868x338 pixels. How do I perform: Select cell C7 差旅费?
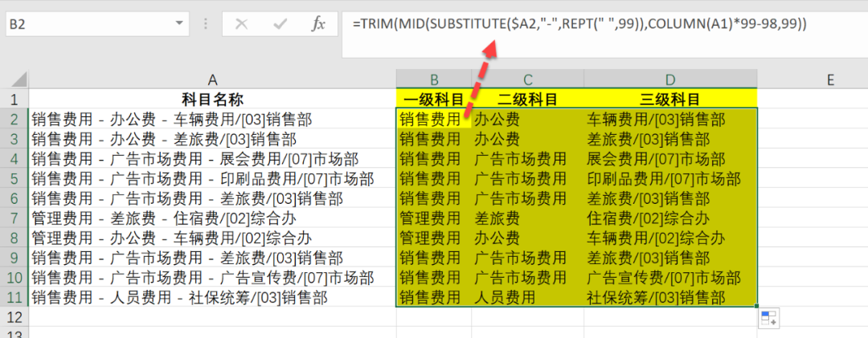(x=527, y=218)
